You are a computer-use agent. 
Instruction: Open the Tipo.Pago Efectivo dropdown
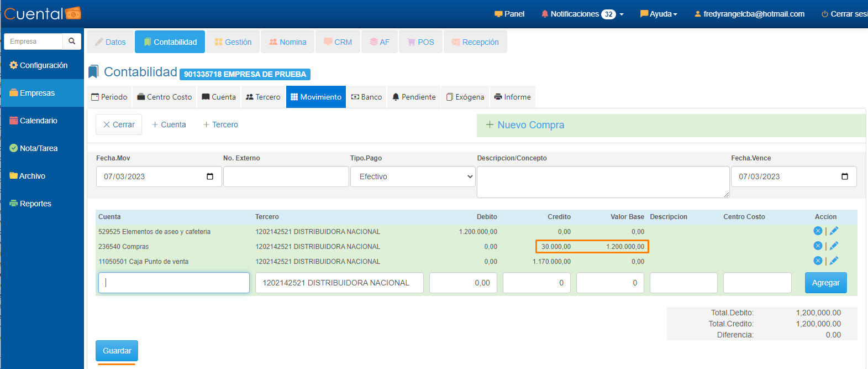click(x=413, y=176)
